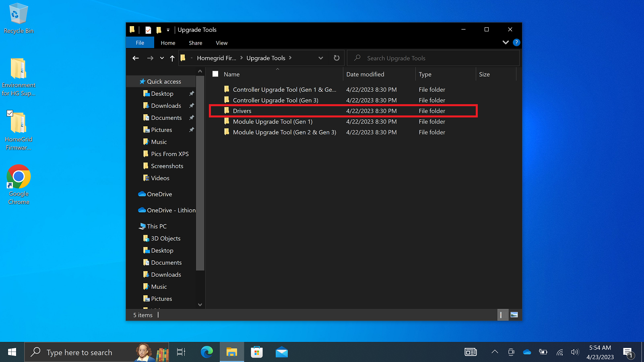644x362 pixels.
Task: Click the New folder quick access icon
Action: (x=159, y=30)
